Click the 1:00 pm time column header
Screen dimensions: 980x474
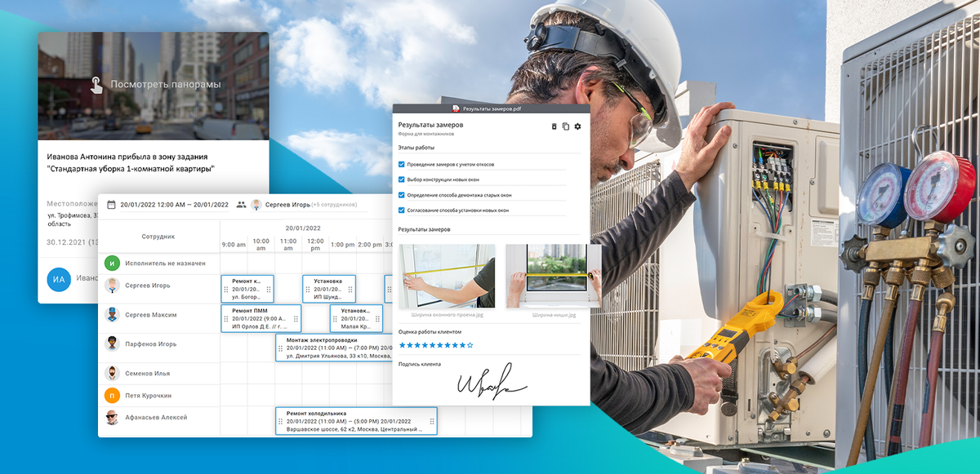[x=342, y=245]
